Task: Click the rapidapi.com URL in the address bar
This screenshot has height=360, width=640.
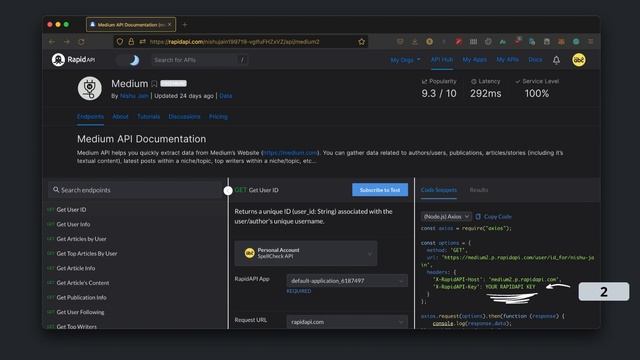Action: click(x=234, y=42)
